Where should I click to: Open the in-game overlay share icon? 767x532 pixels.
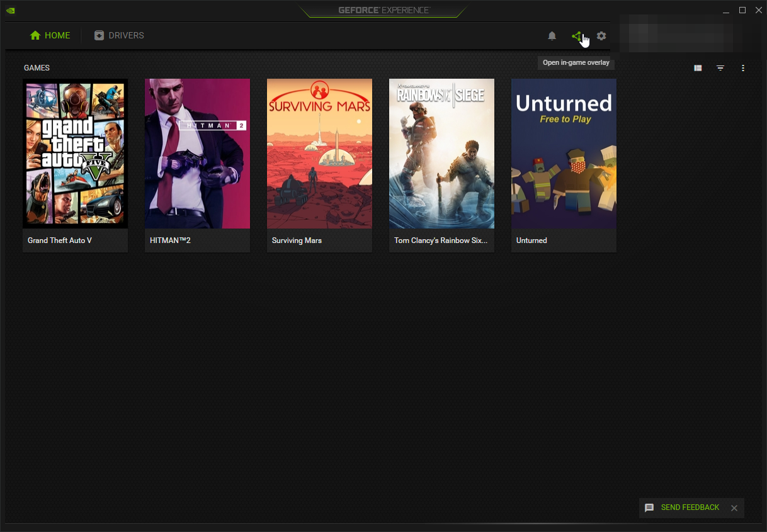tap(576, 36)
